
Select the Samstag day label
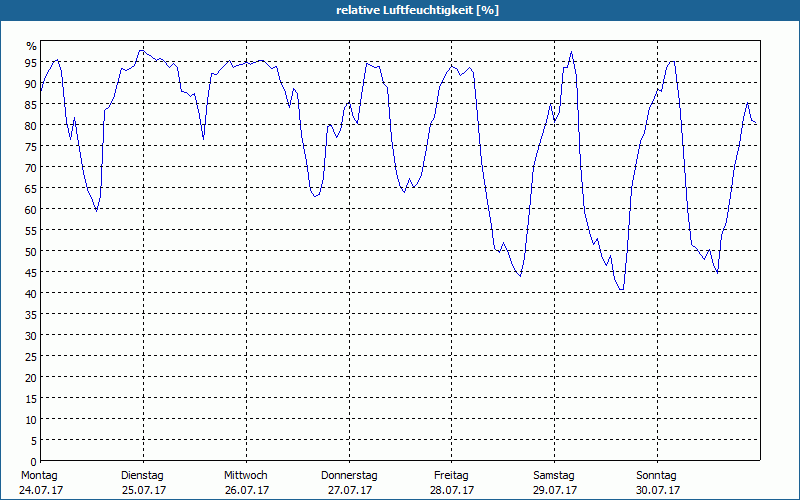[554, 475]
